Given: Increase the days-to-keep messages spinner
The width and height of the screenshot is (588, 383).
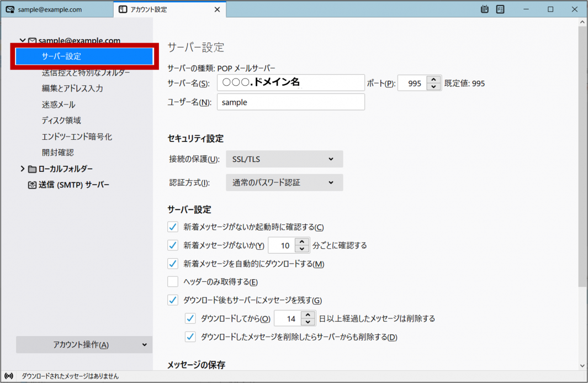Looking at the screenshot, I should 308,315.
